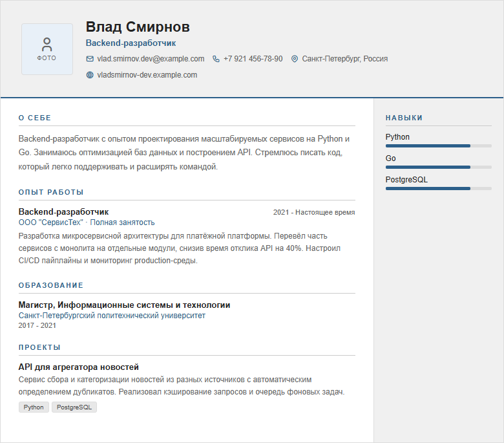504x443 pixels.
Task: Click the phone number +7 921 456-78-90
Action: (x=253, y=59)
